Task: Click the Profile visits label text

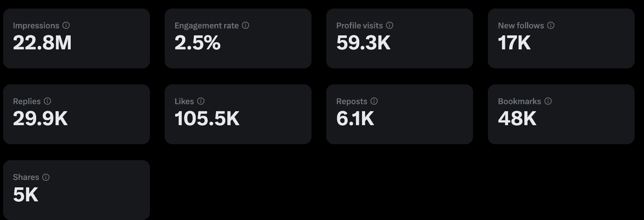Action: click(359, 26)
